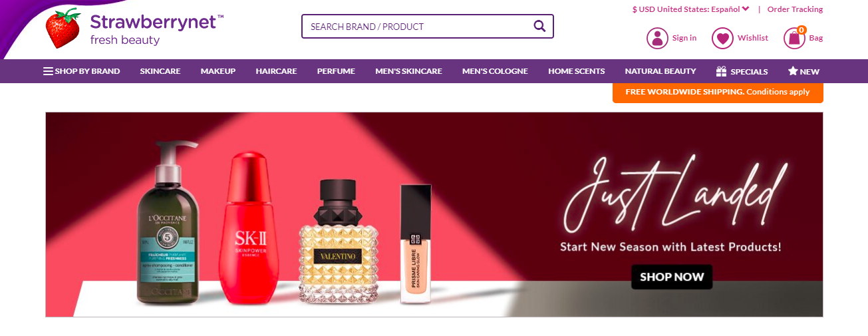Viewport: 868px width, 336px height.
Task: Click the Strawberrynet strawberry logo
Action: pyautogui.click(x=63, y=29)
